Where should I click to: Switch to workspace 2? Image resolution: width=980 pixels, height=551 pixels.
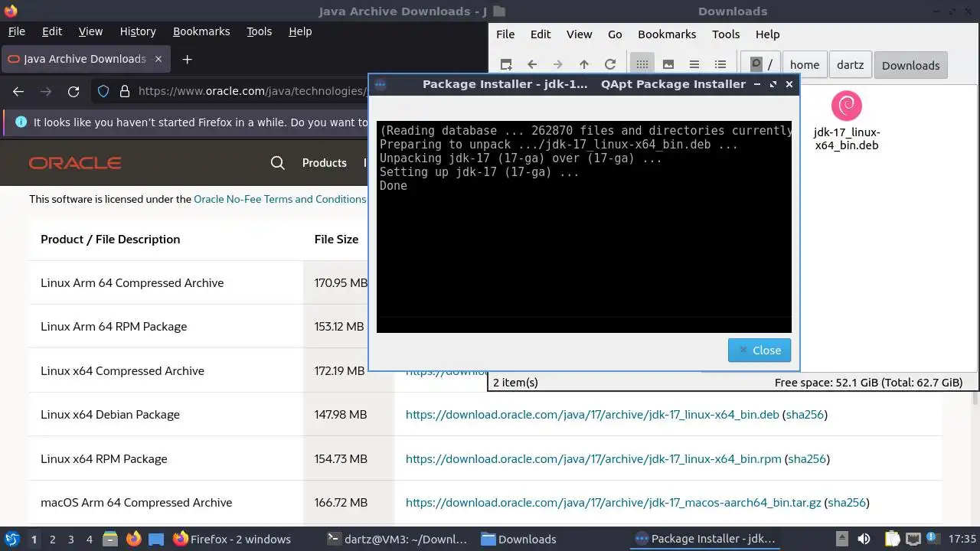click(x=52, y=540)
